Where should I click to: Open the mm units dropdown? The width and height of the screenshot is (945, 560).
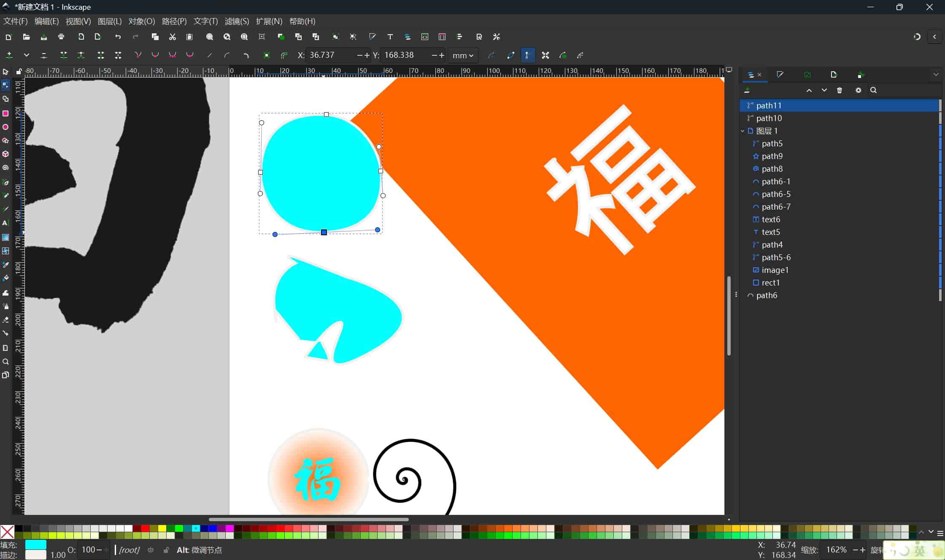pos(463,55)
